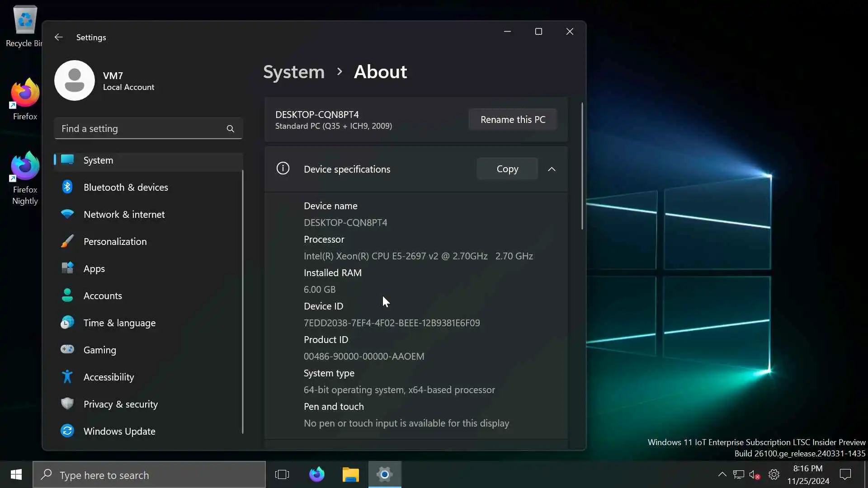Open Windows Update in sidebar
The image size is (868, 488).
point(119,432)
